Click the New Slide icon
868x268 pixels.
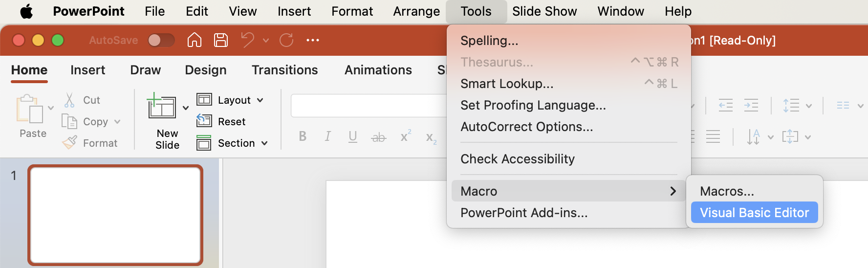(x=162, y=107)
